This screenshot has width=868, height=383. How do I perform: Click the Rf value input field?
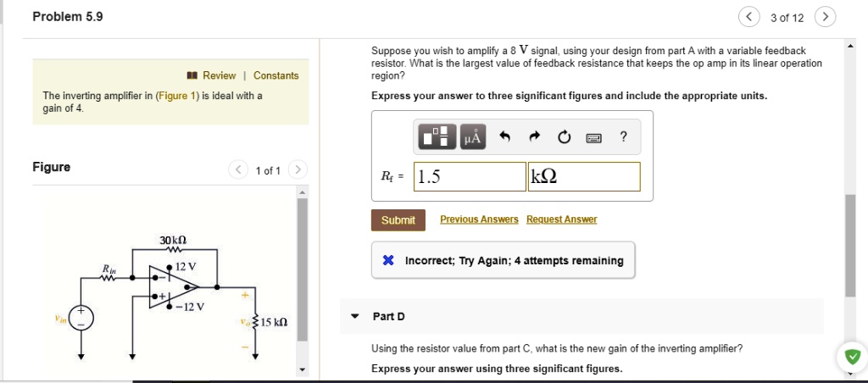pos(470,176)
